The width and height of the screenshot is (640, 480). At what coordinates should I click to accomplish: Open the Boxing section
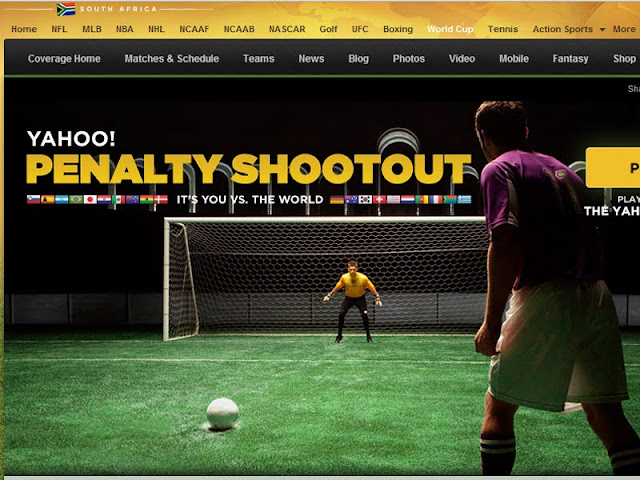coord(398,29)
